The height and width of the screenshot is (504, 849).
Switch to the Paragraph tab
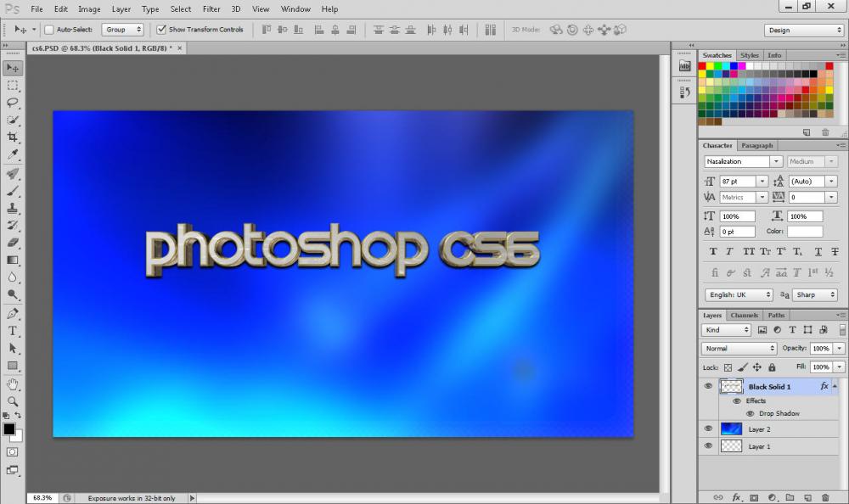757,146
